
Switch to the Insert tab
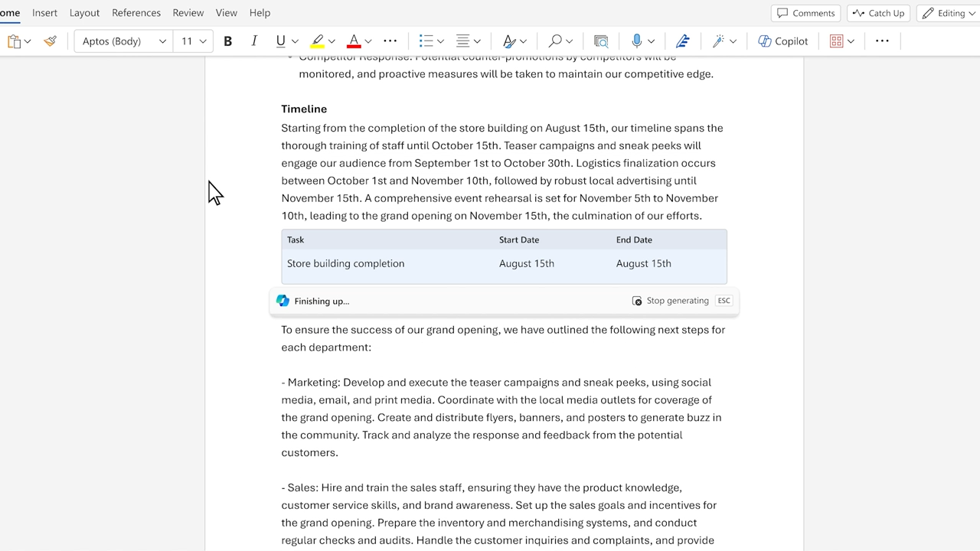point(44,13)
